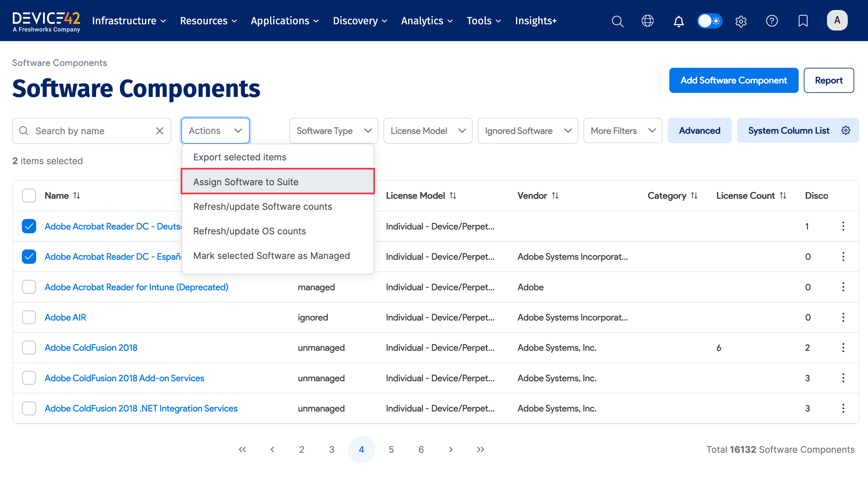Screen dimensions: 868x479
Task: Expand the More Filters dropdown
Action: coord(622,131)
